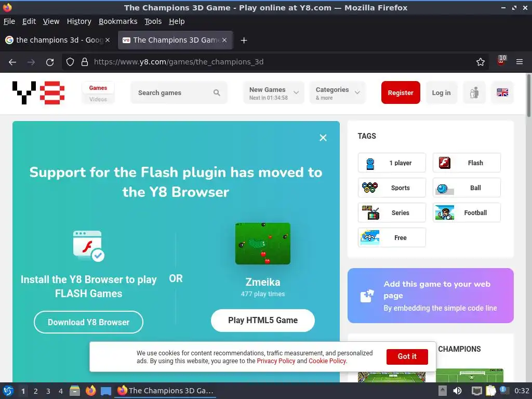The image size is (532, 399).
Task: Open the Cookie Policy link
Action: [327, 361]
